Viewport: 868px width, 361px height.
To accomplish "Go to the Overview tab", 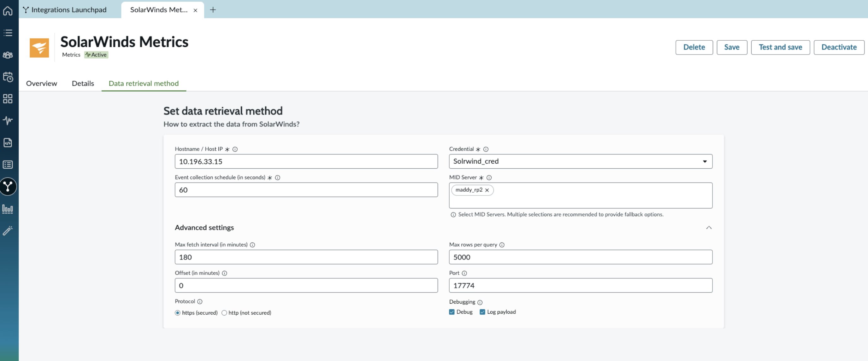I will coord(41,83).
